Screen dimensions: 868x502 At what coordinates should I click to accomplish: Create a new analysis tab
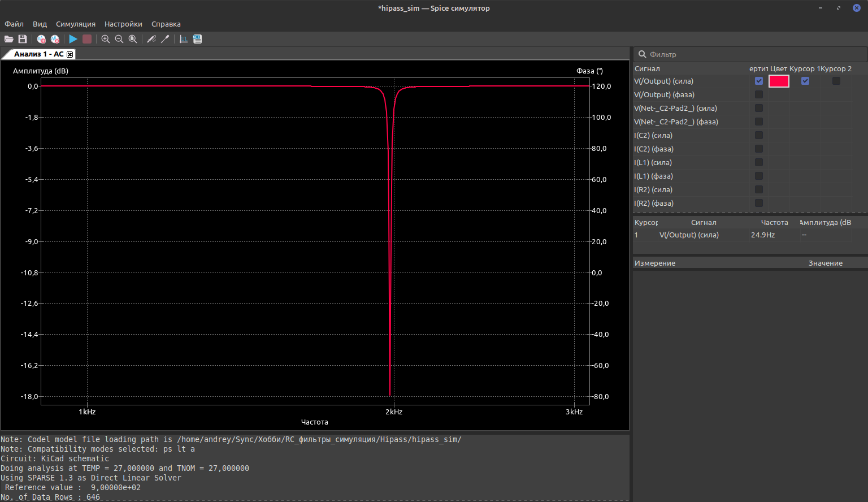(41, 39)
